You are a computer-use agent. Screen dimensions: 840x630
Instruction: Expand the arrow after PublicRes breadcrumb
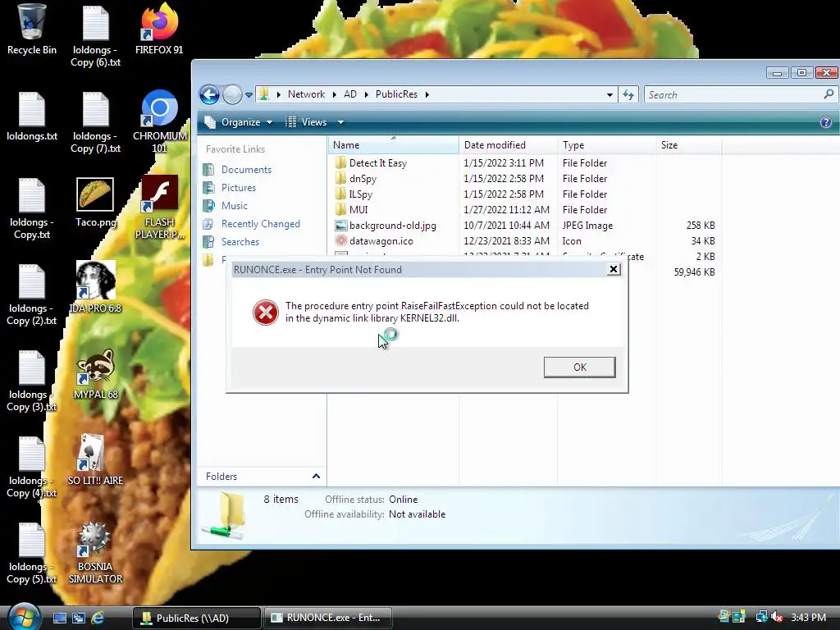427,95
